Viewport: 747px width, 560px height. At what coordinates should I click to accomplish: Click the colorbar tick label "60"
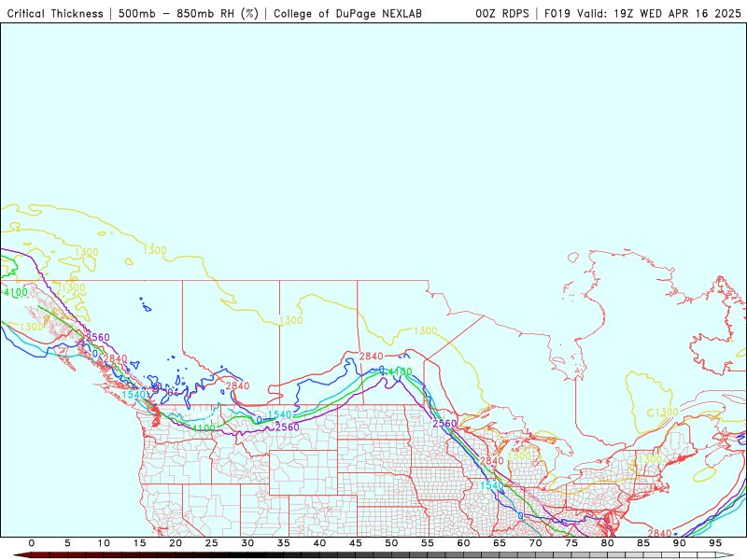pyautogui.click(x=463, y=543)
